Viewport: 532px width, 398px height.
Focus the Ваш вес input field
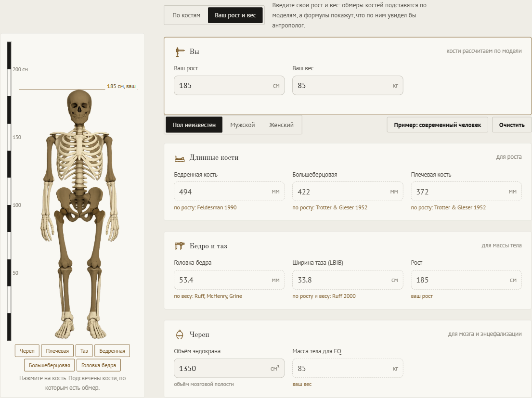[x=348, y=86]
